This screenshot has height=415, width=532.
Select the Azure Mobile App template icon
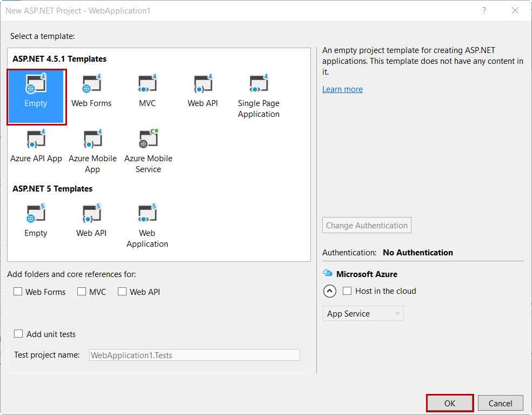pyautogui.click(x=92, y=139)
